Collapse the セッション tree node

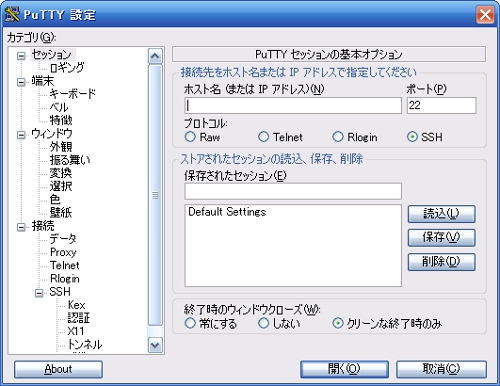coord(21,56)
